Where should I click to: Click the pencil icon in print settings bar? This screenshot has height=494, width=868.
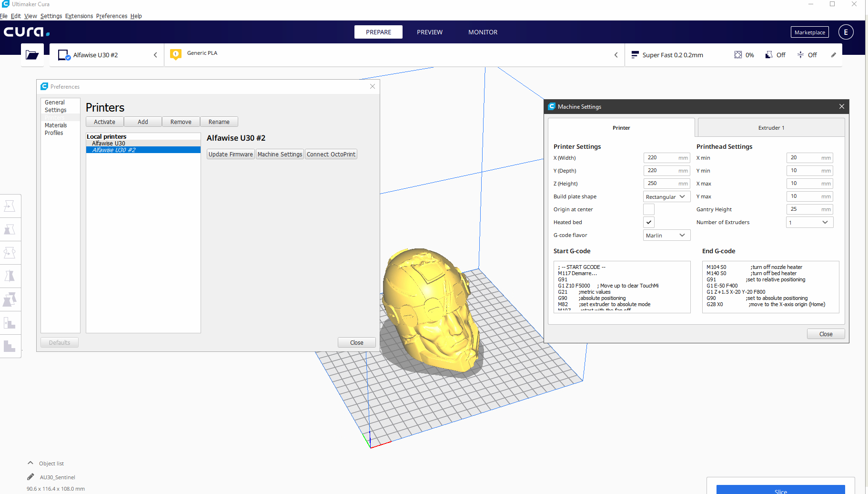[833, 55]
